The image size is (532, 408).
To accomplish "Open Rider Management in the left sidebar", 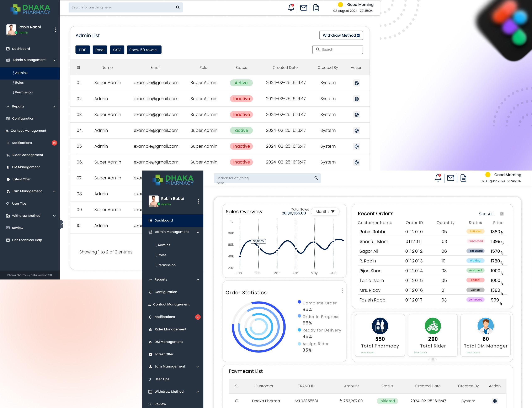I will click(x=27, y=155).
